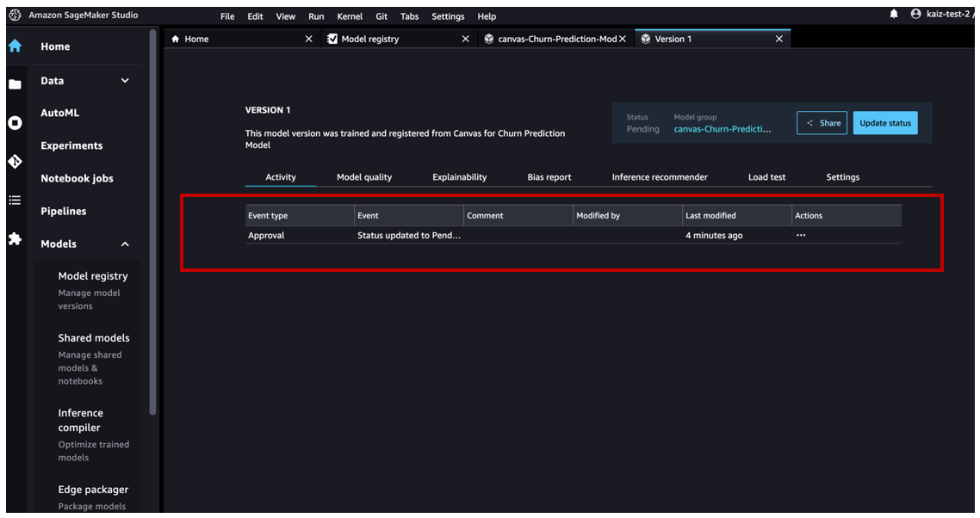Viewport: 980px width, 518px height.
Task: Open the canvas-Churn-Predicti... model group link
Action: coord(723,129)
